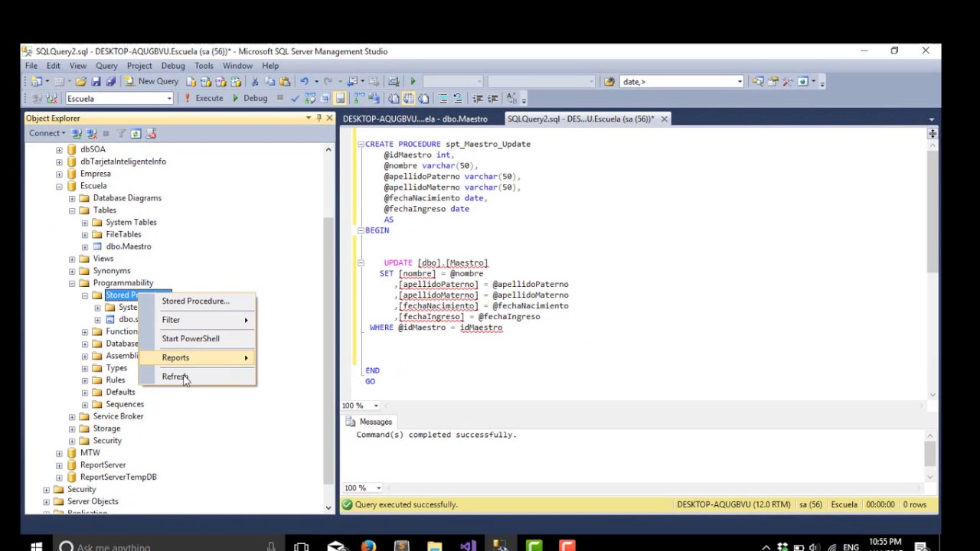Open the Connect dropdown in Object Explorer

(47, 133)
